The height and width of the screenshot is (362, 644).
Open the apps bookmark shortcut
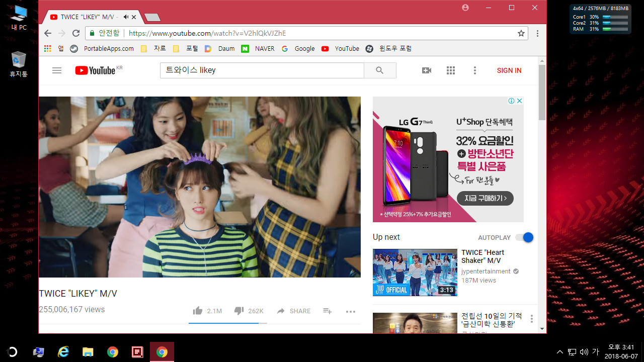point(53,49)
